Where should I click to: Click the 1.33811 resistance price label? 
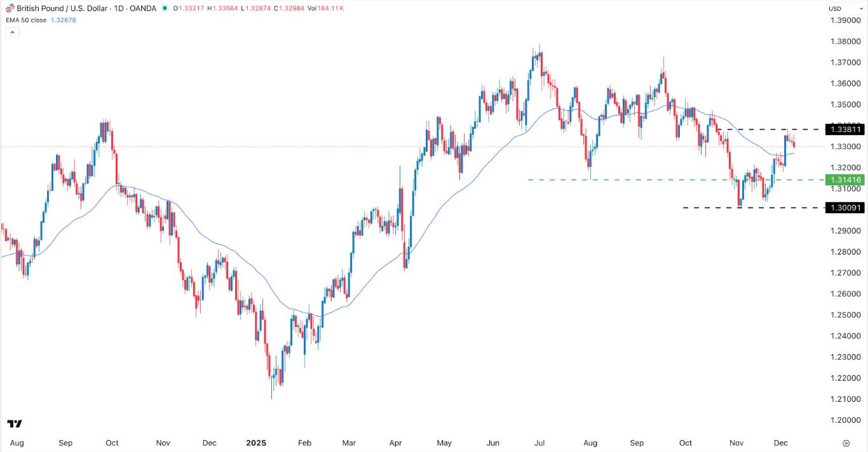844,130
